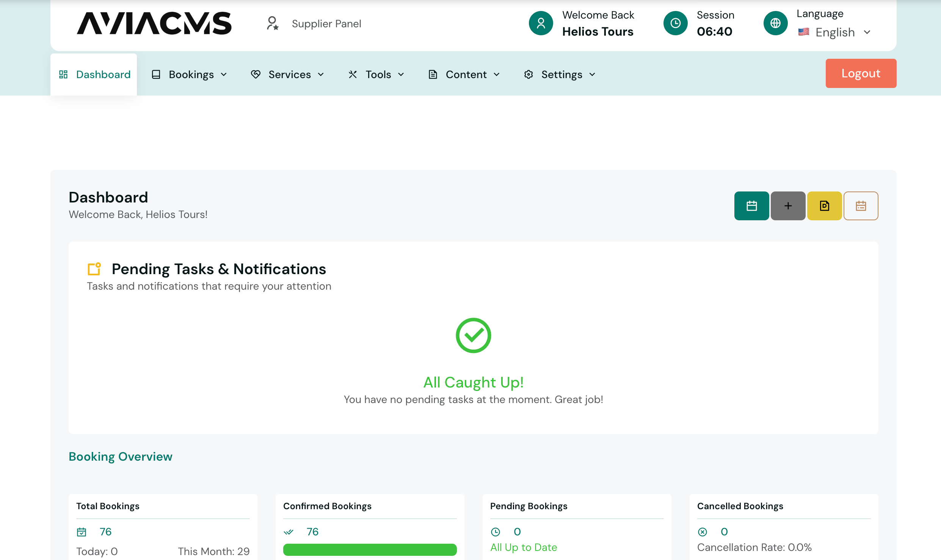The image size is (941, 560).
Task: Click the Helios Tours account name
Action: [598, 31]
